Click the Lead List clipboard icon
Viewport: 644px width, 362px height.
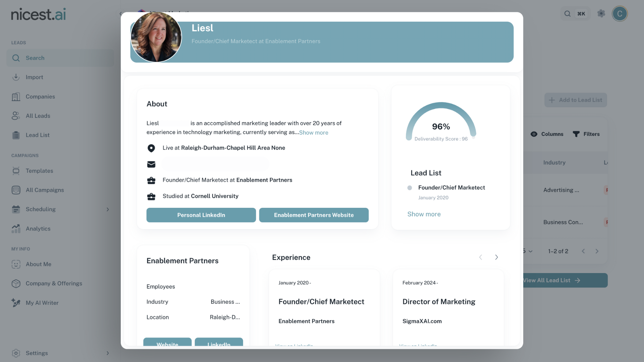tap(16, 135)
